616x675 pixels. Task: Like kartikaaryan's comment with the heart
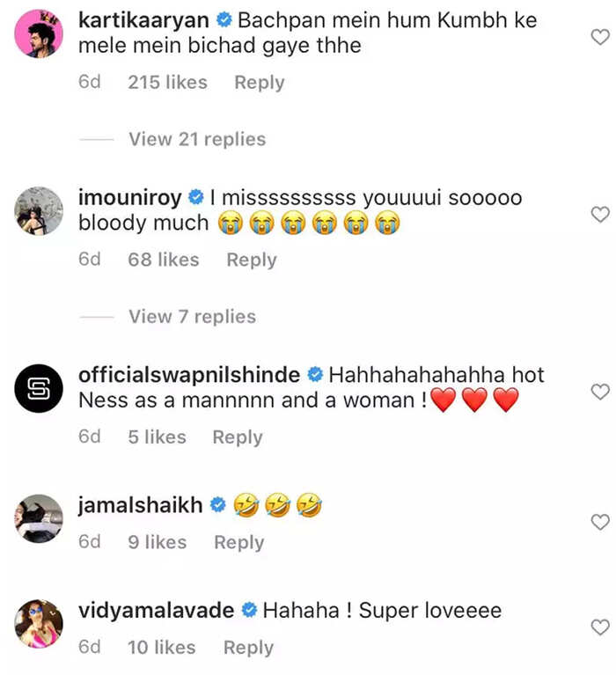coord(600,37)
